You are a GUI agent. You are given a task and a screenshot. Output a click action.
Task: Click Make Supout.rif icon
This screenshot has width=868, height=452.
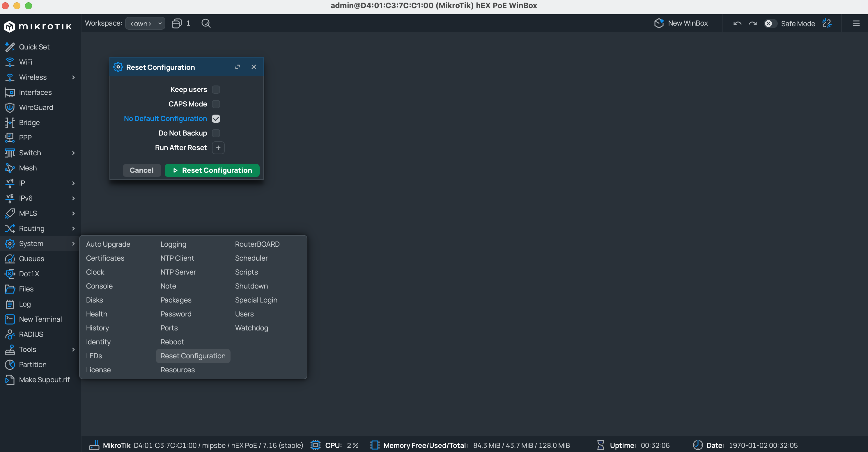[10, 380]
